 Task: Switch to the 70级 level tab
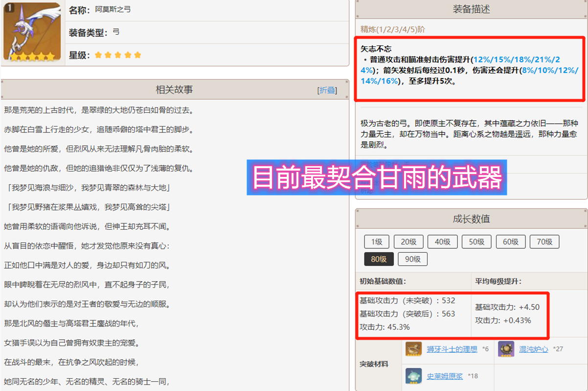[544, 241]
